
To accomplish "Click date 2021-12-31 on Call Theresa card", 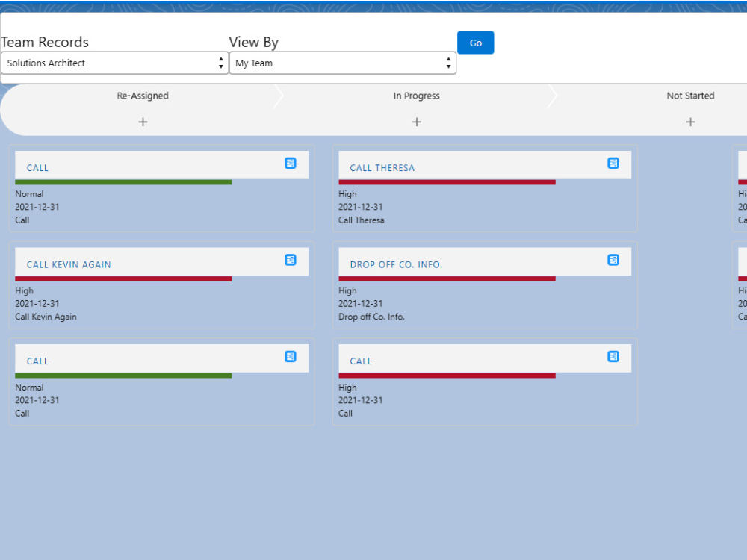I will coord(361,207).
